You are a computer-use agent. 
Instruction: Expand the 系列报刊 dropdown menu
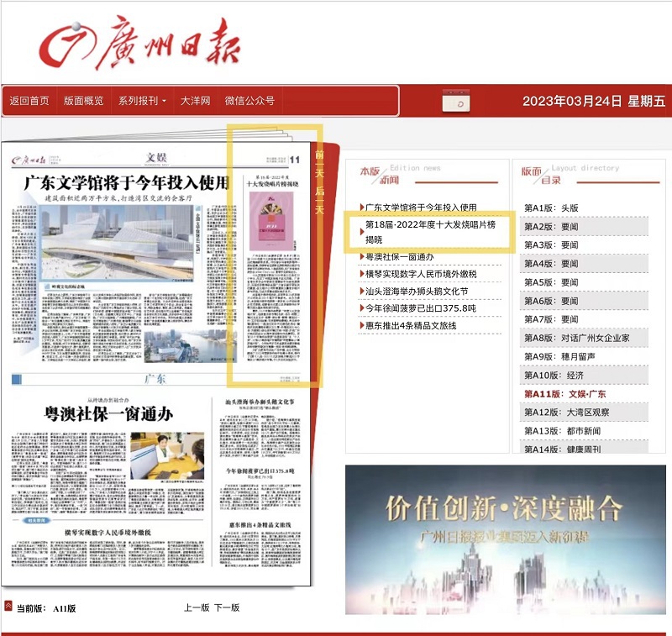tap(142, 101)
